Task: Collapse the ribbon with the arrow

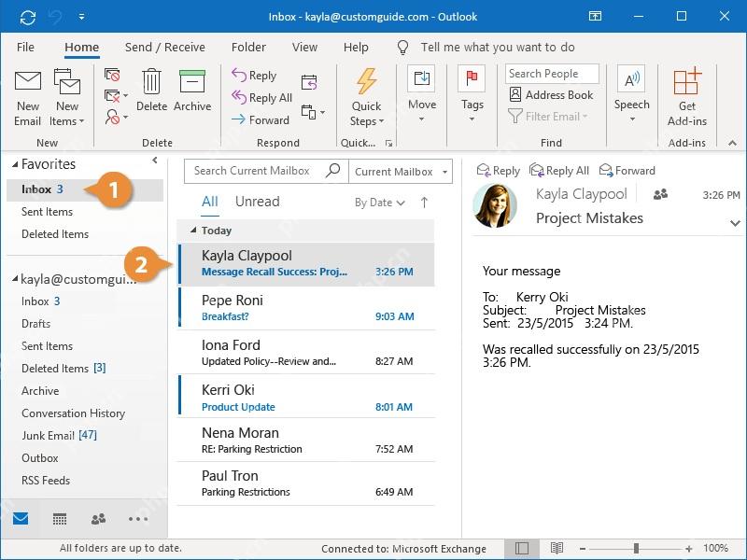Action: click(x=732, y=143)
